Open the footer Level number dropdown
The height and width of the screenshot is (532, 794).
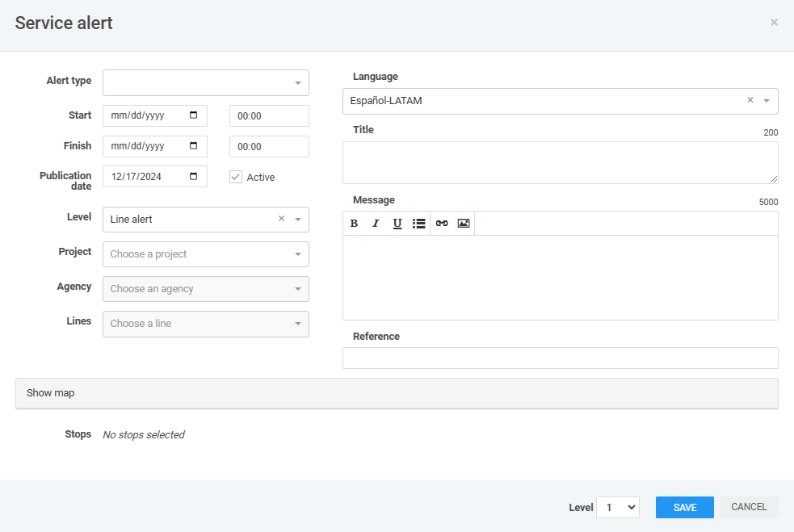coord(618,507)
